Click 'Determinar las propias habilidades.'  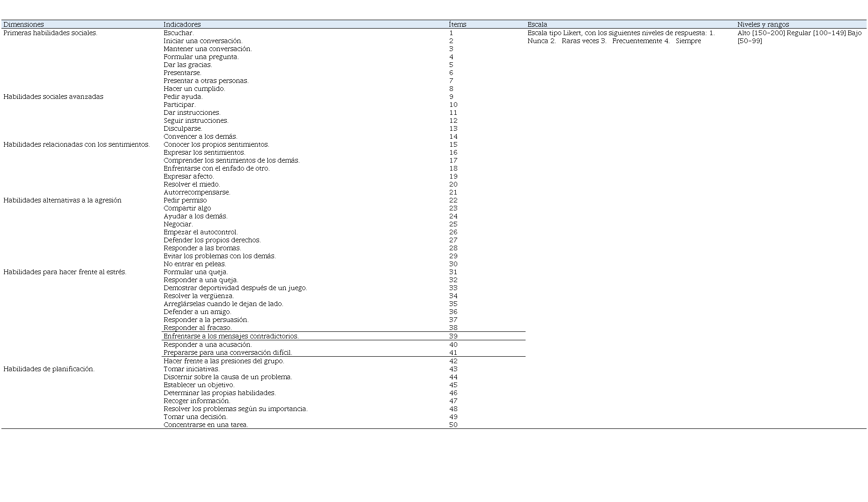[220, 393]
